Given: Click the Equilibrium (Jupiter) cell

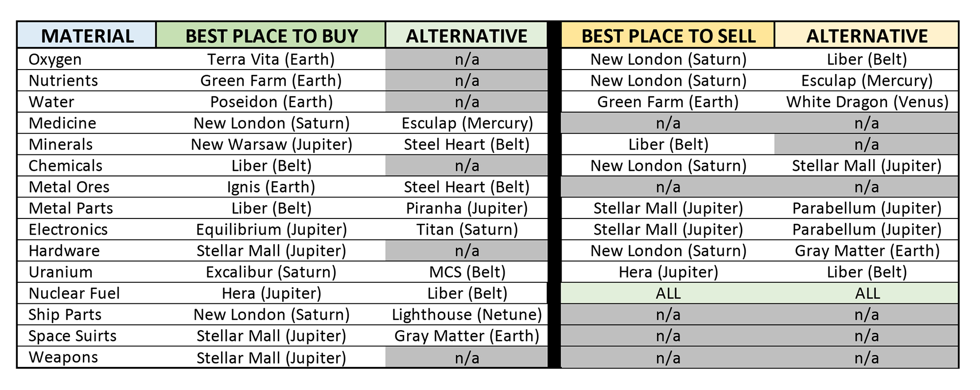Looking at the screenshot, I should (x=271, y=229).
